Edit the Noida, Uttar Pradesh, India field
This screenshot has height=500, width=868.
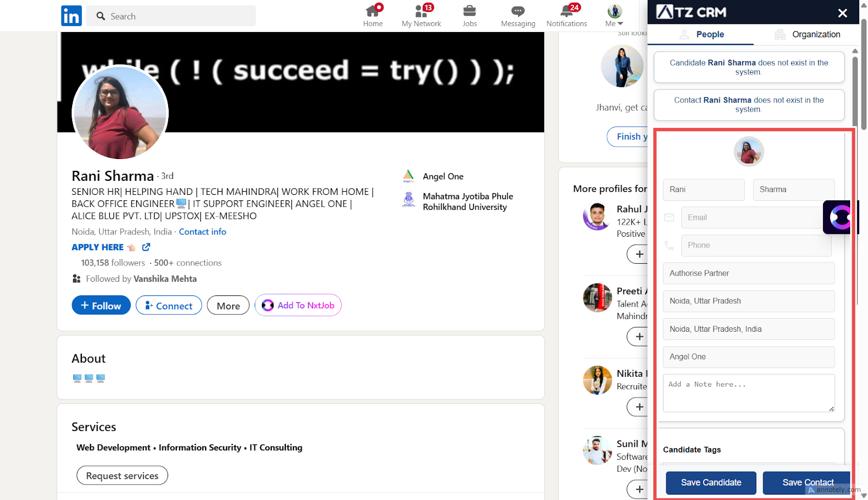click(x=749, y=329)
